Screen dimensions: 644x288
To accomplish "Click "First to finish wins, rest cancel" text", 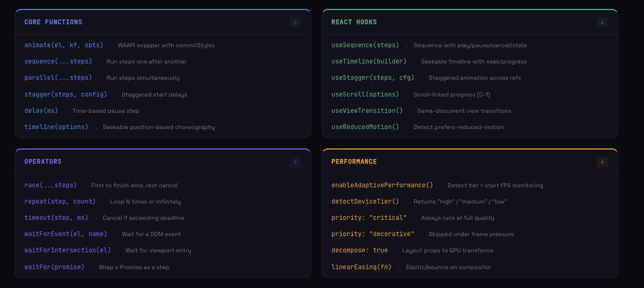I will coord(134,185).
